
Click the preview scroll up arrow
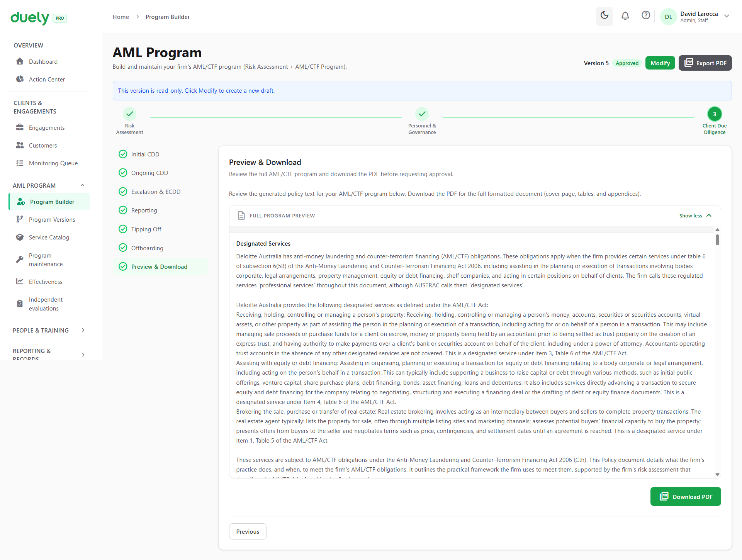tap(717, 230)
